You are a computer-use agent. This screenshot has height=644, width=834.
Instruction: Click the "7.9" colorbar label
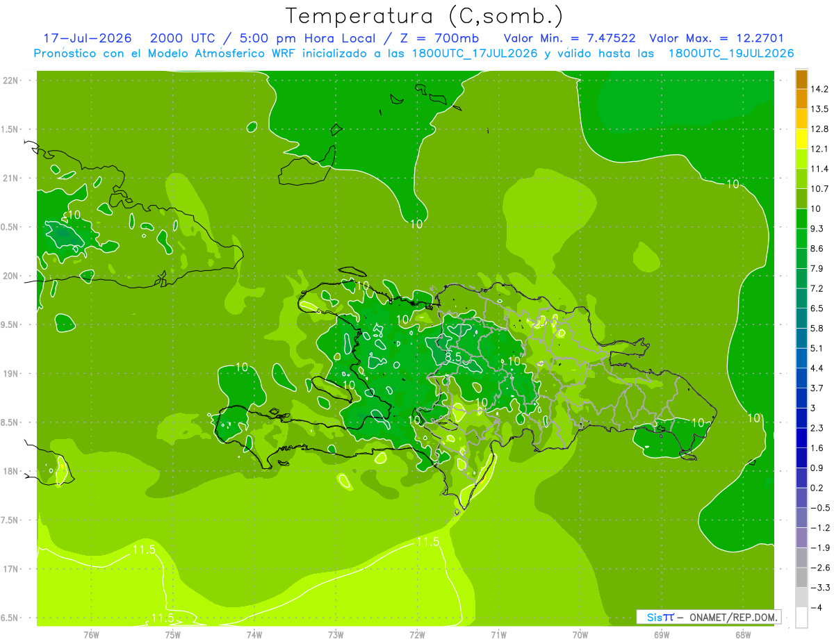click(817, 268)
